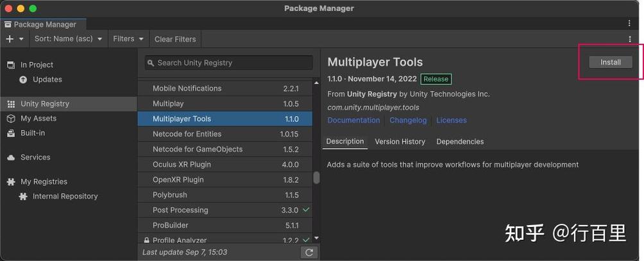Select ProBuilder package row
The width and height of the screenshot is (644, 261).
point(225,225)
